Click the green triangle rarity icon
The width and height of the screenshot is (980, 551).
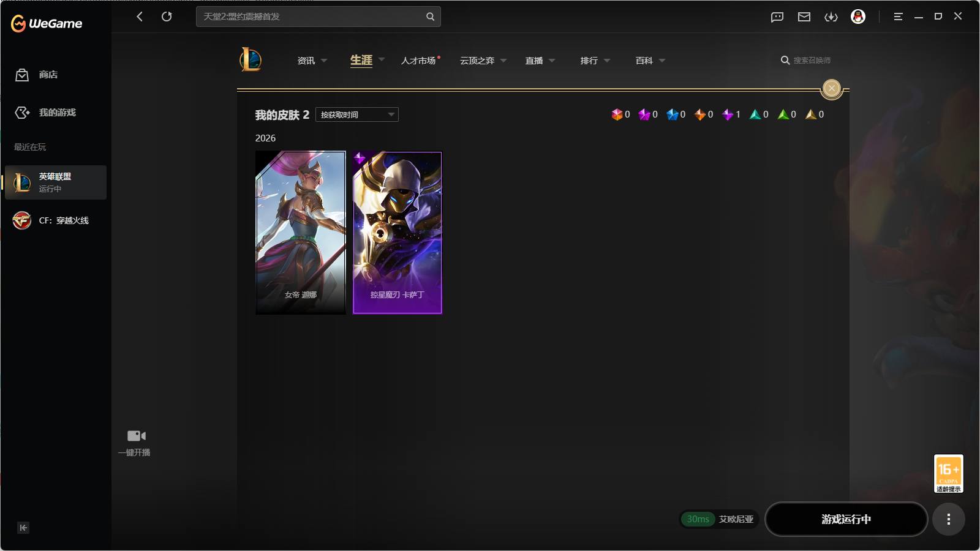click(x=783, y=114)
